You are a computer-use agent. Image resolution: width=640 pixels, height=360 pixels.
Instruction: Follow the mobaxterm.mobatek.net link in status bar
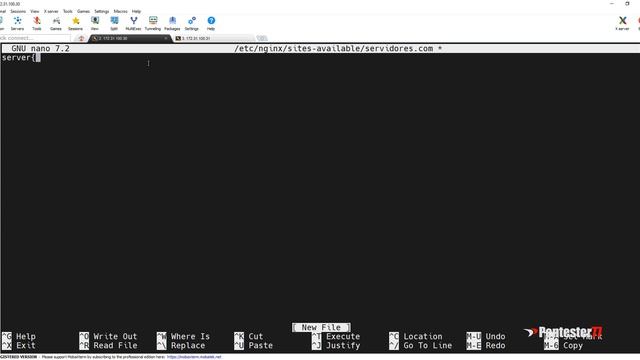click(x=194, y=357)
